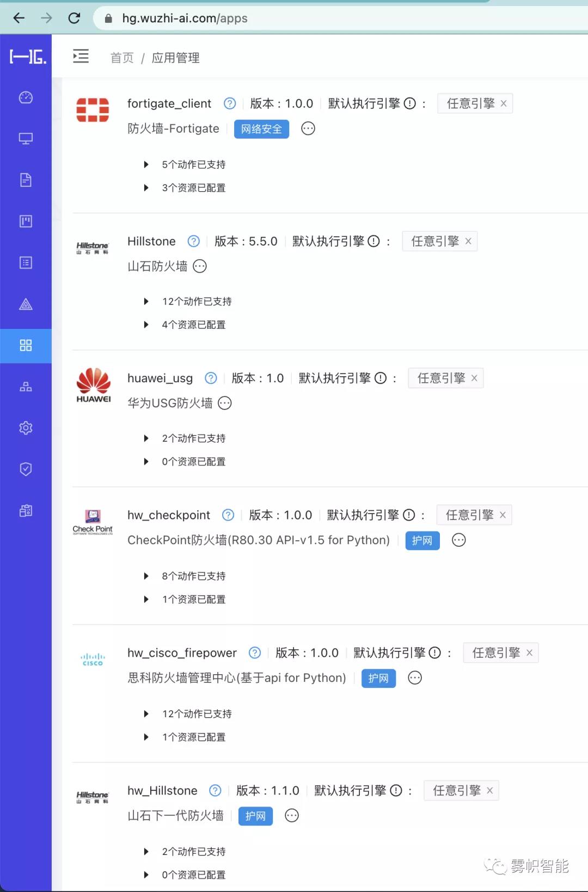Click the help icon next to hw_Hillstone
588x892 pixels.
(216, 791)
